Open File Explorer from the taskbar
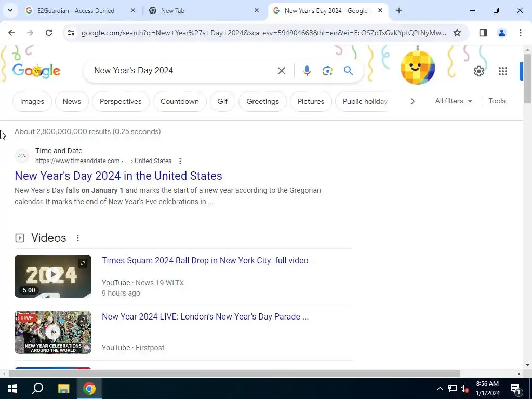This screenshot has width=532, height=399. pos(63,389)
